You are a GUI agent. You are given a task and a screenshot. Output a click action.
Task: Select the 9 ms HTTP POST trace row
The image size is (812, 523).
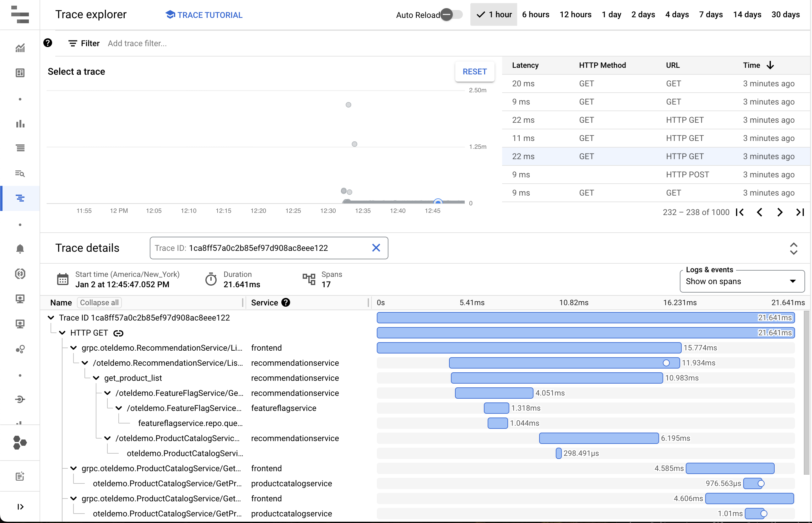(656, 175)
